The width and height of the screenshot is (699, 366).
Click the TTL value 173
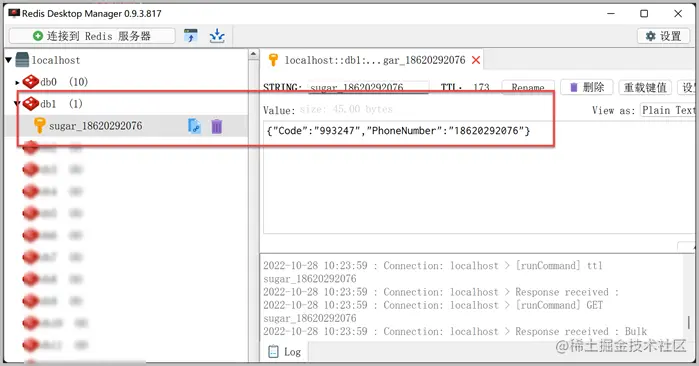point(481,87)
